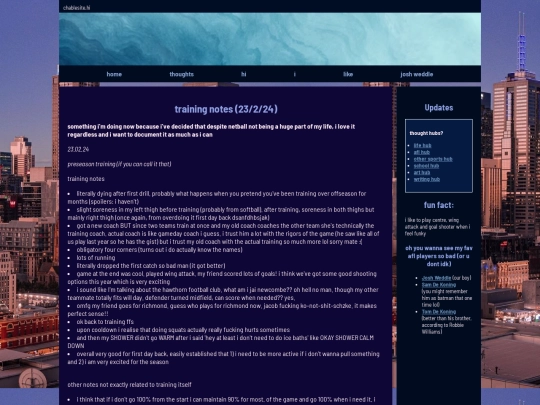Go to the thoughts page
Image resolution: width=540 pixels, height=405 pixels.
click(x=181, y=74)
